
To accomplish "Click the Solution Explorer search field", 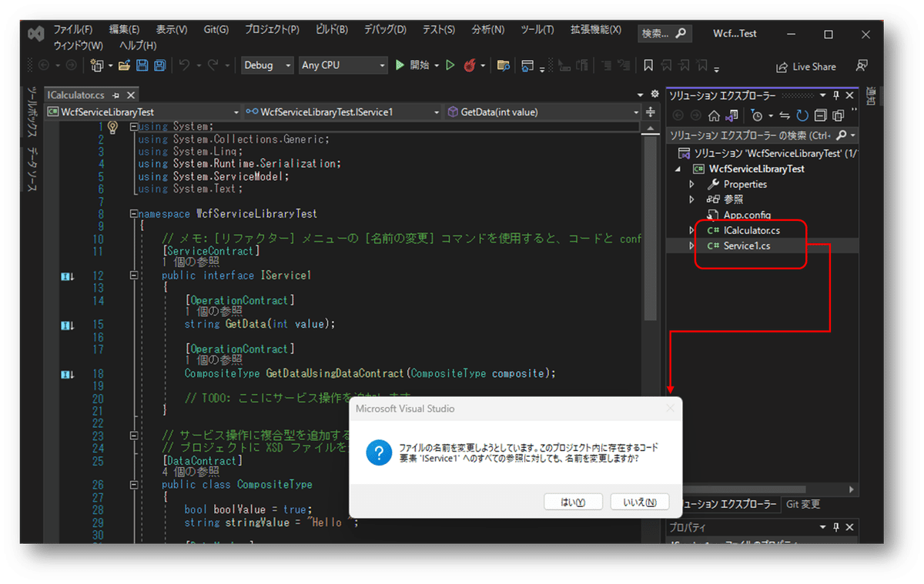I will pyautogui.click(x=762, y=135).
